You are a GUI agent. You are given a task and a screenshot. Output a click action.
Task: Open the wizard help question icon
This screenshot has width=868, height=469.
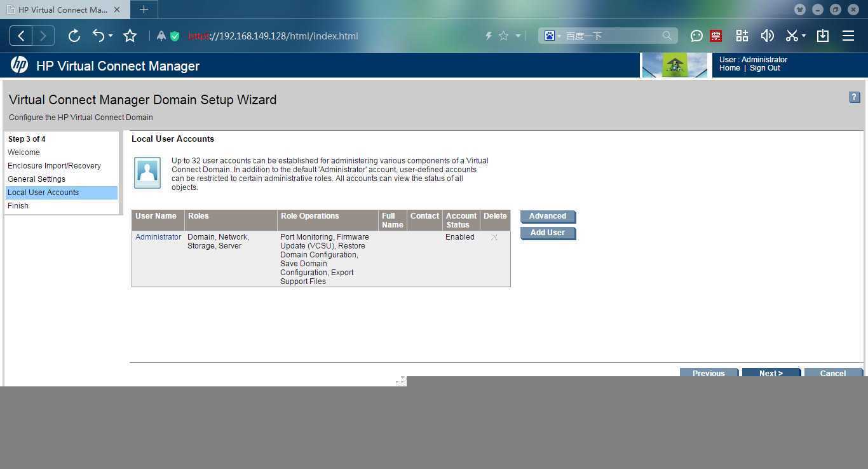coord(854,97)
